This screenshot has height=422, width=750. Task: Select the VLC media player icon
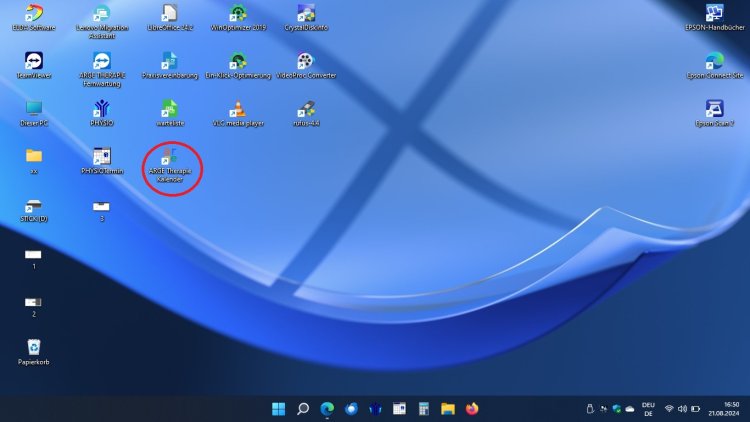(x=238, y=113)
